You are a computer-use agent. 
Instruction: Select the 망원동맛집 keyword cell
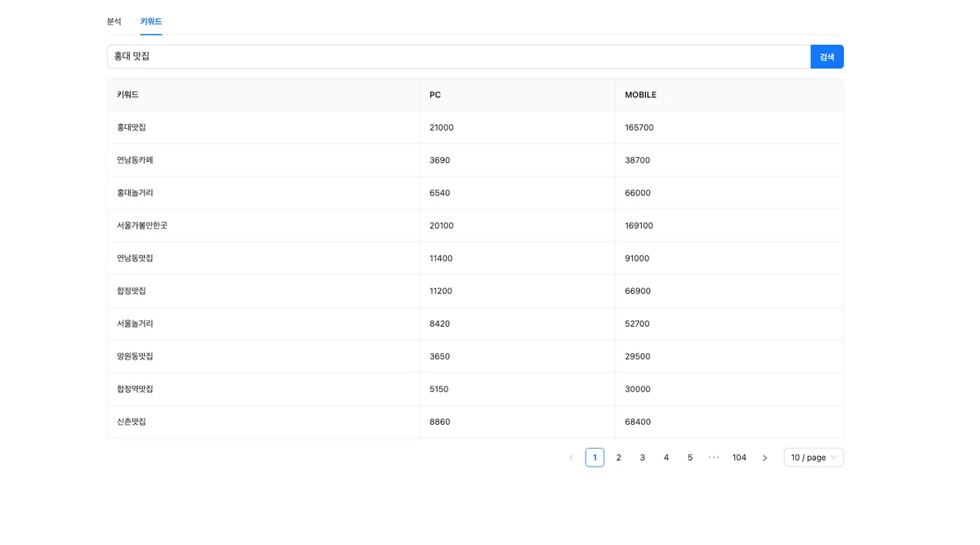264,356
